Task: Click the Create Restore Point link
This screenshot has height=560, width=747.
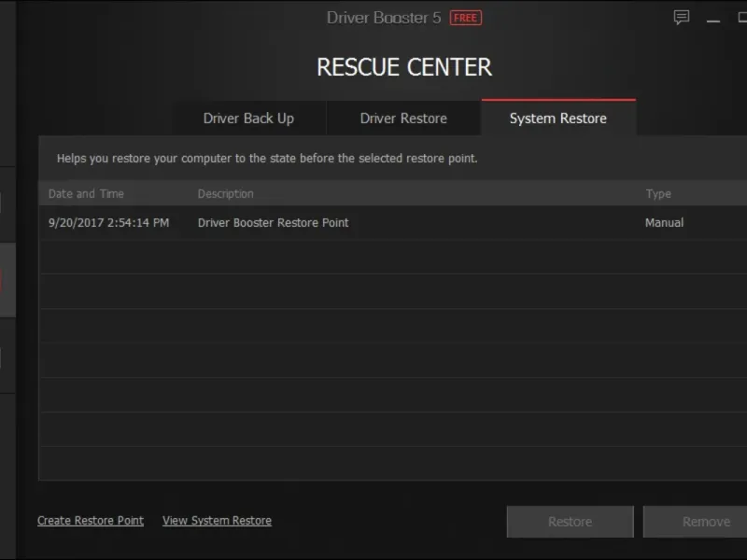Action: pos(91,521)
